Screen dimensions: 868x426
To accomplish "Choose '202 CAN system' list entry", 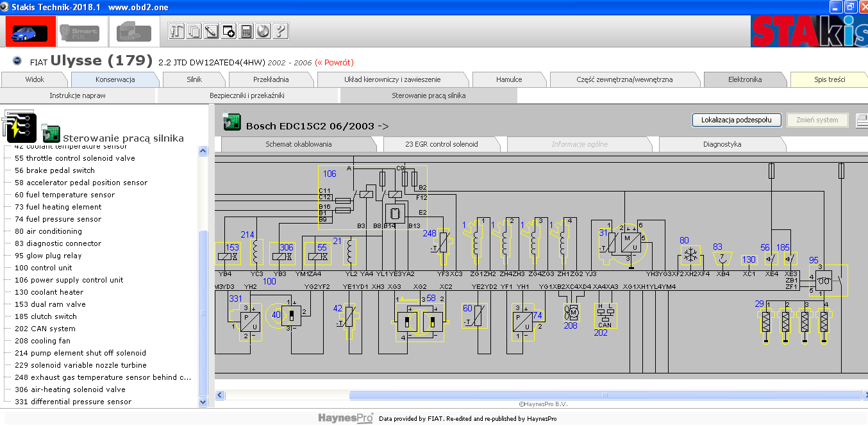I will coord(45,329).
